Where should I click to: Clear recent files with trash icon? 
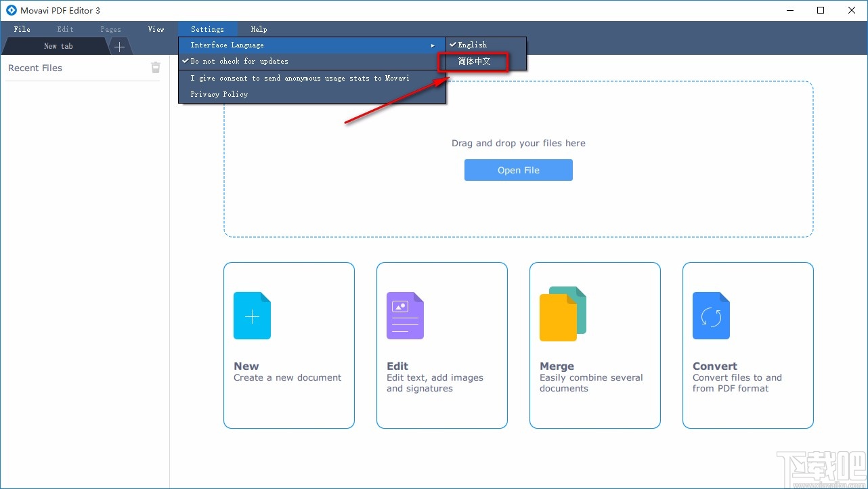coord(156,67)
